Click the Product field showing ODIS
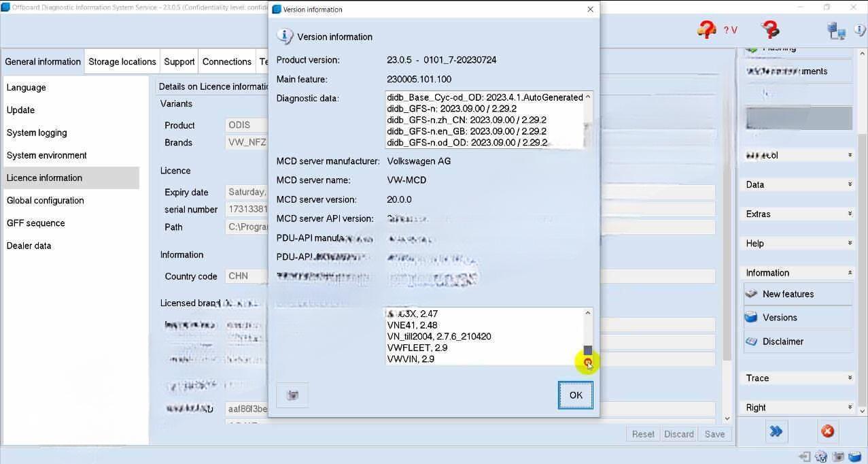The image size is (868, 464). [247, 125]
